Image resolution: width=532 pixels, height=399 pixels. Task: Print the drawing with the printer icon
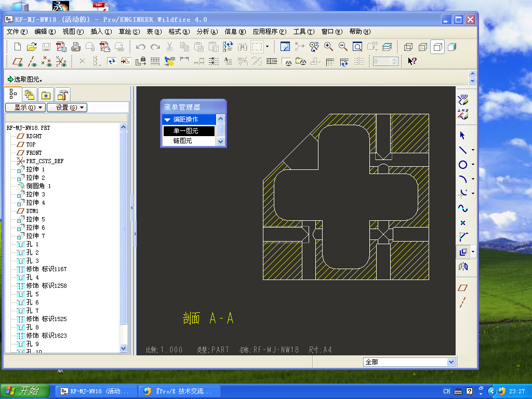point(76,46)
